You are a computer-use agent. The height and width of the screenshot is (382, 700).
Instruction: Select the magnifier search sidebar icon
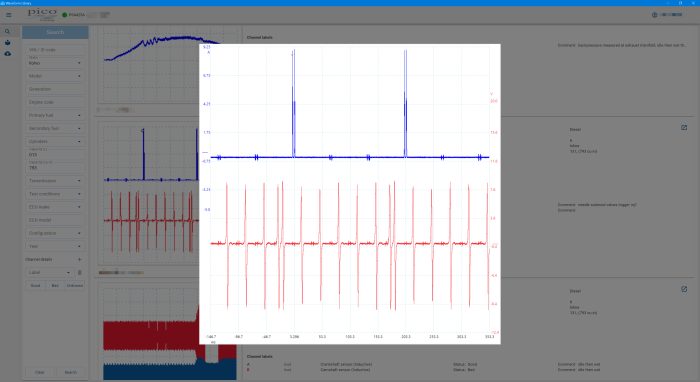pyautogui.click(x=8, y=32)
